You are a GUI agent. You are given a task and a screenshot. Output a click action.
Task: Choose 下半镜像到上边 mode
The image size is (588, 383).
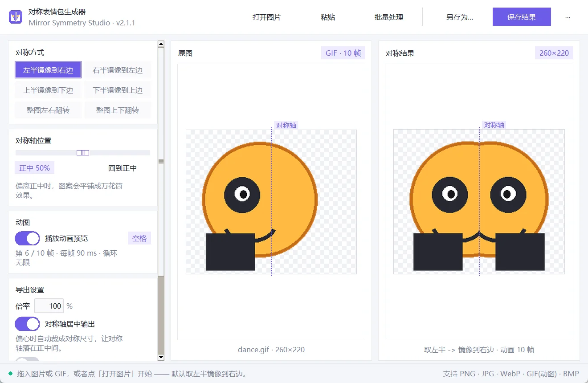coord(118,90)
